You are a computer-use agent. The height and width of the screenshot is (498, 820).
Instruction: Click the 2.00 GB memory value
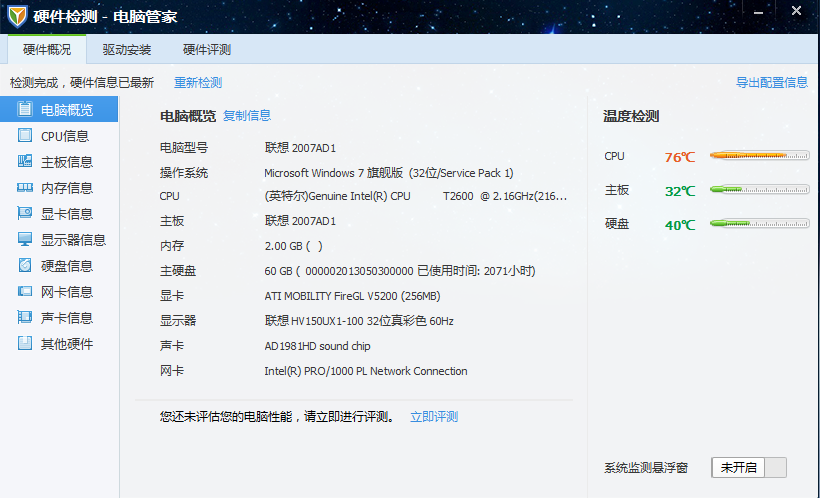click(293, 246)
